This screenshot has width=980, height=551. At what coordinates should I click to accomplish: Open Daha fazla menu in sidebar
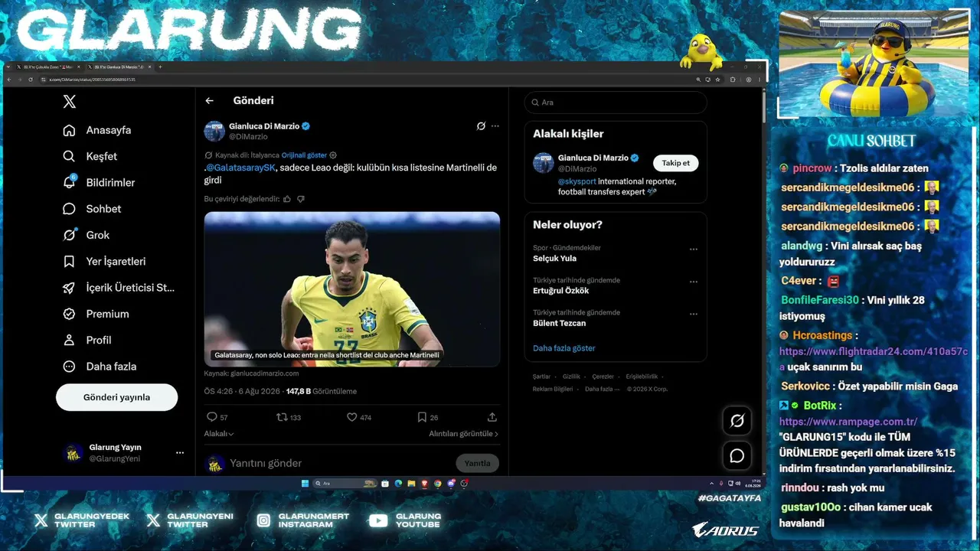click(x=99, y=367)
